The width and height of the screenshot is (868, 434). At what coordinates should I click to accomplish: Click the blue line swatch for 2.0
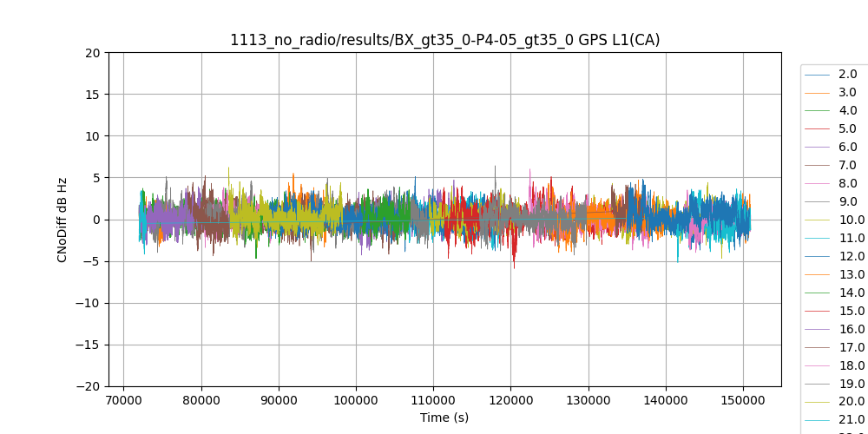pyautogui.click(x=818, y=75)
